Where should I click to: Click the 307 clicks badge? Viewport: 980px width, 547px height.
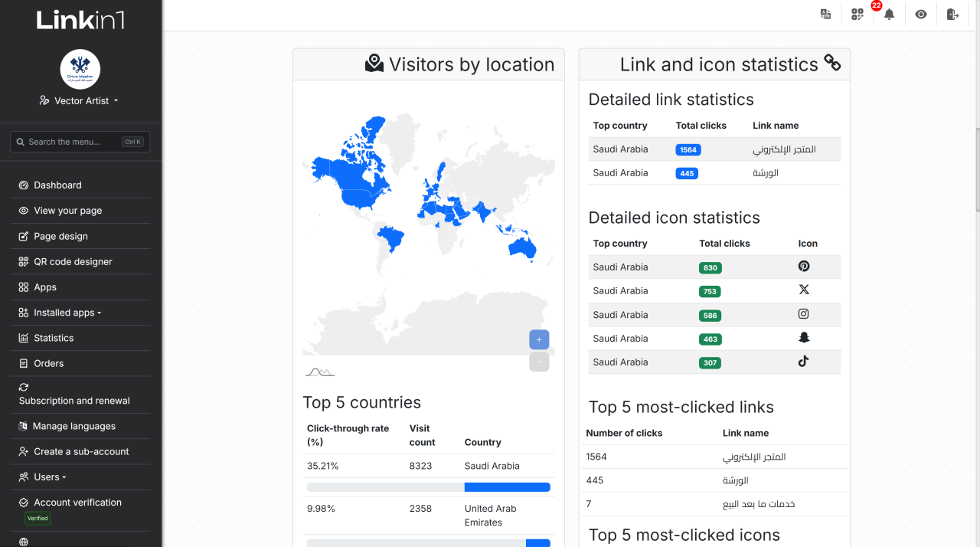(x=710, y=363)
